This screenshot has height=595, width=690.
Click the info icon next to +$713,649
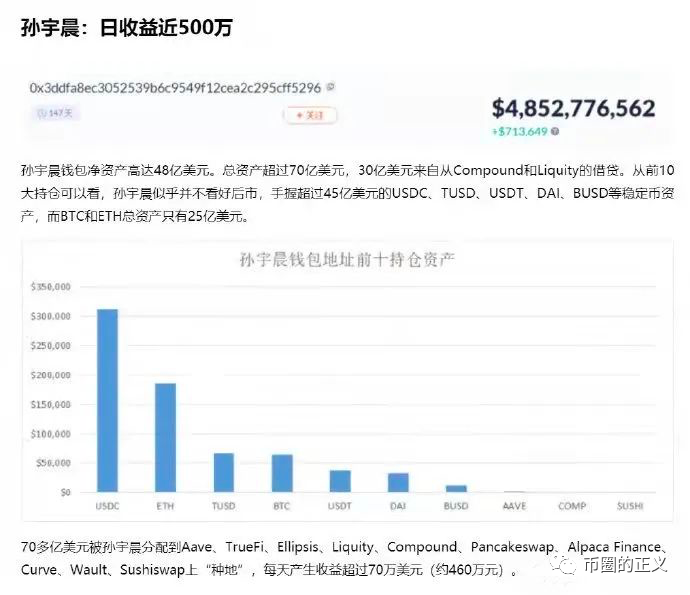[555, 131]
